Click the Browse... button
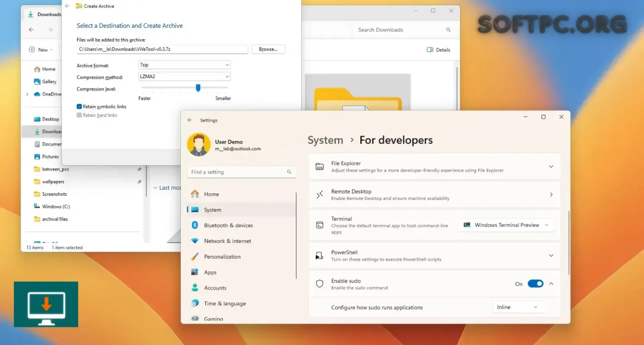 click(x=268, y=49)
